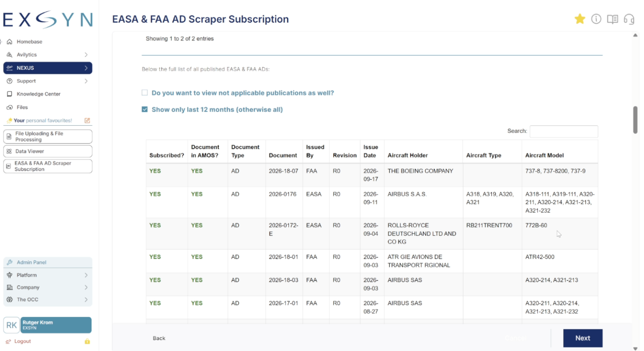This screenshot has width=644, height=351.
Task: Click the OCC globe icon
Action: 10,300
